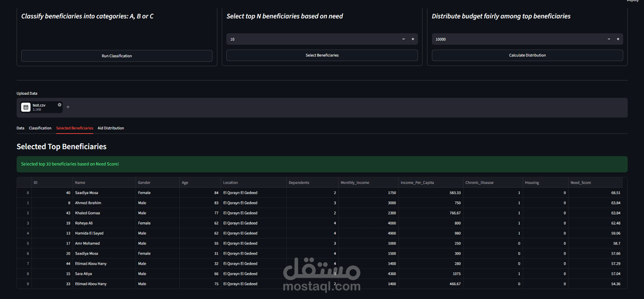Click the Selected Top Beneficiaries heading
This screenshot has height=299, width=644.
[61, 147]
